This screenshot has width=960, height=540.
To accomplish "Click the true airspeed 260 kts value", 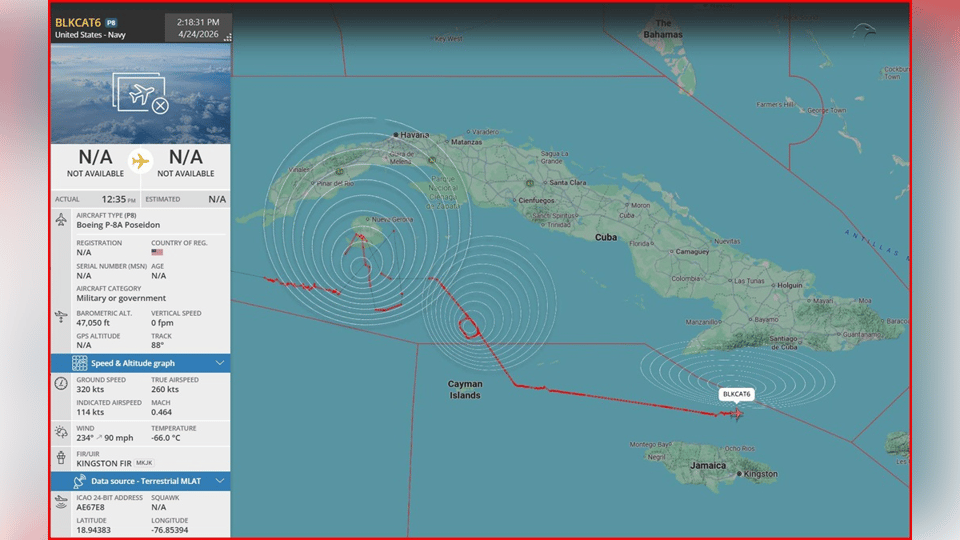I will pyautogui.click(x=165, y=389).
